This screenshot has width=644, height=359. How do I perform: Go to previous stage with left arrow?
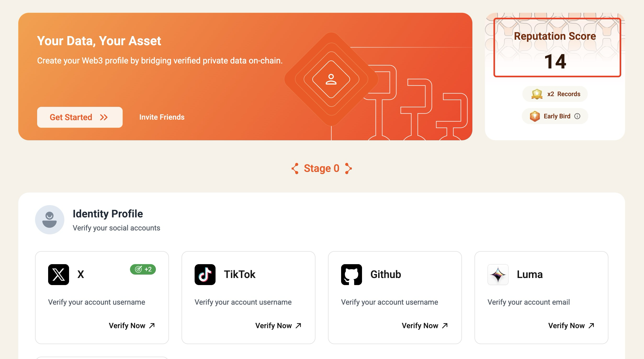[295, 169]
